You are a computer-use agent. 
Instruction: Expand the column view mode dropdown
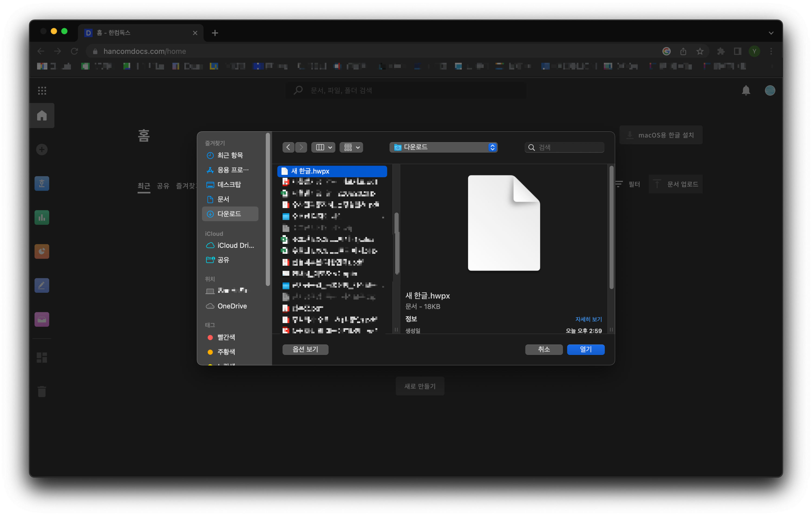coord(323,147)
